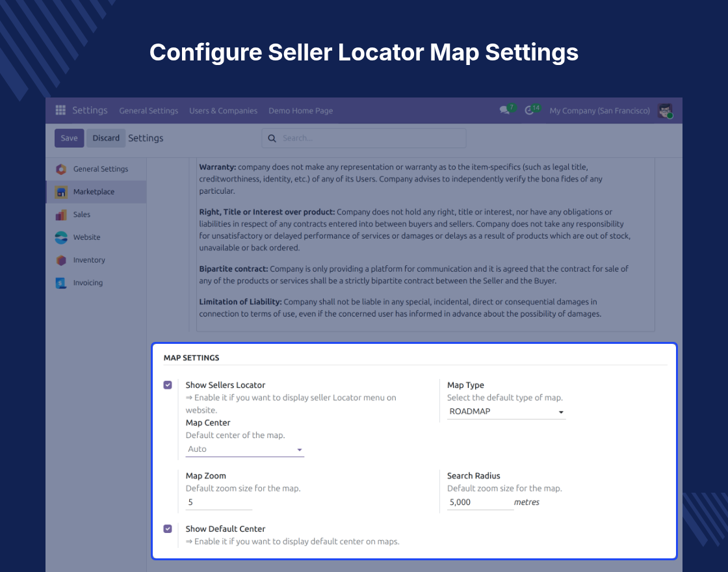
Task: Select Inventory tab in sidebar
Action: 96,260
